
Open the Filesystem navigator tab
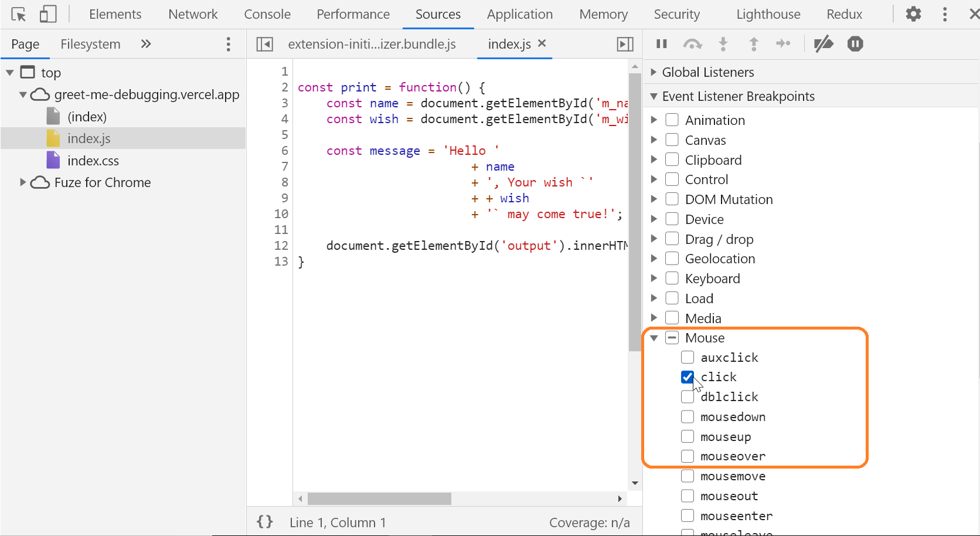pyautogui.click(x=90, y=44)
